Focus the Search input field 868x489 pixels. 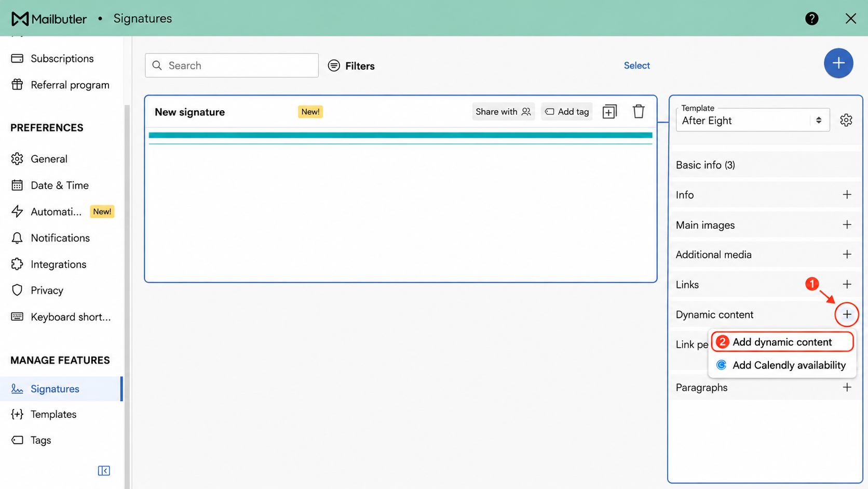[232, 65]
